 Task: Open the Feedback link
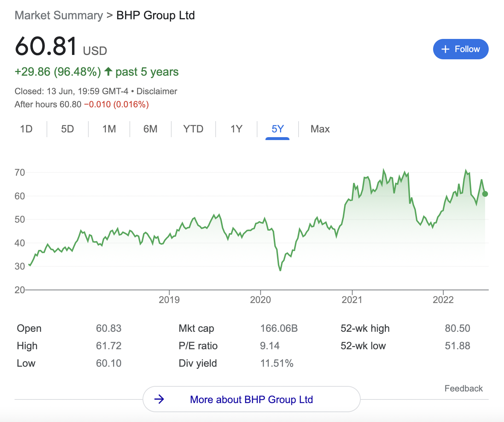coord(463,389)
